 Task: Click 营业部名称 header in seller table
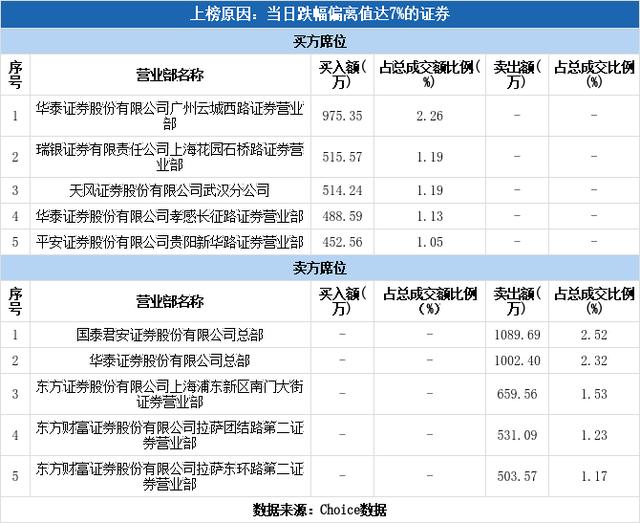[x=170, y=302]
